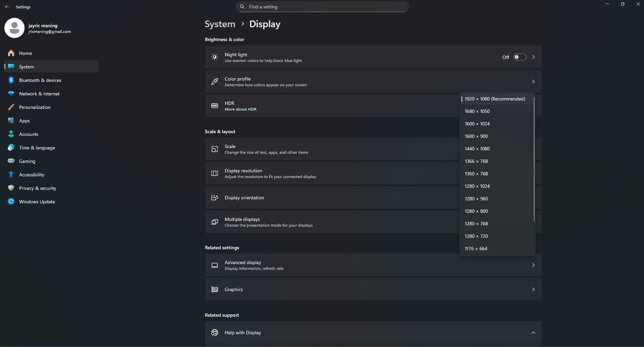This screenshot has height=347, width=644.
Task: Pick 1366 × 768 resolution
Action: 476,161
